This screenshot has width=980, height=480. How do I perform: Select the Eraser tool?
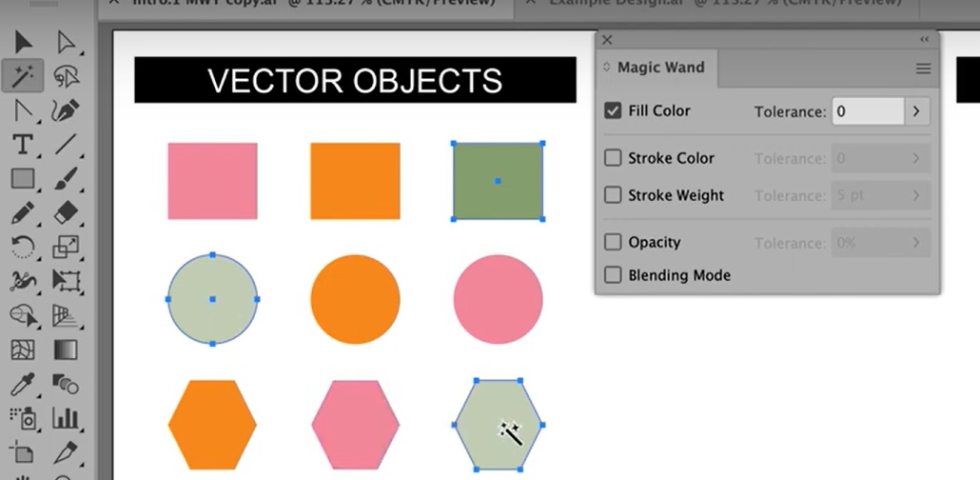66,212
